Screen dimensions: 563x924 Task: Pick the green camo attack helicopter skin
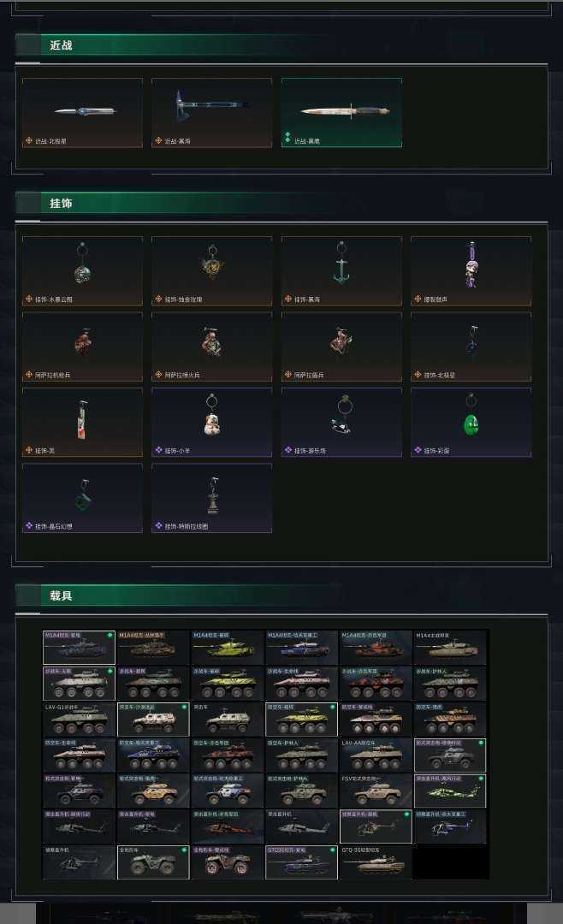click(x=450, y=791)
